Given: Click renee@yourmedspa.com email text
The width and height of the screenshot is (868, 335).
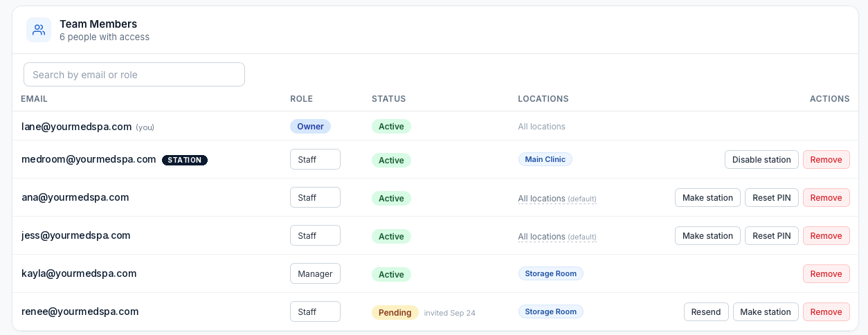Looking at the screenshot, I should [x=80, y=311].
